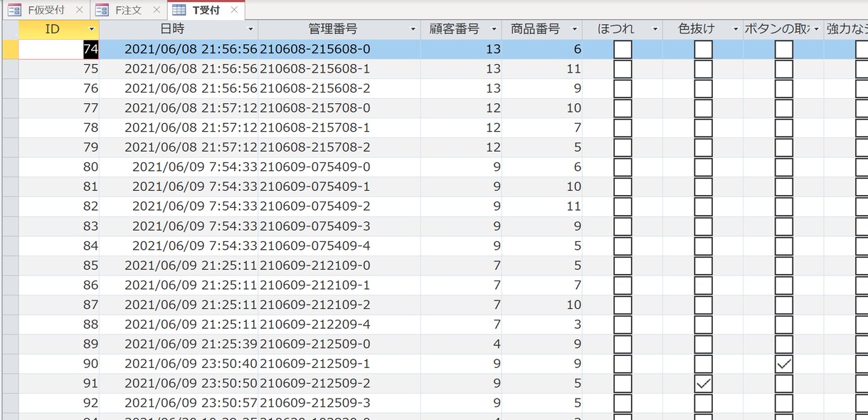Click the T受付 table icon
868x420 pixels.
(x=180, y=10)
